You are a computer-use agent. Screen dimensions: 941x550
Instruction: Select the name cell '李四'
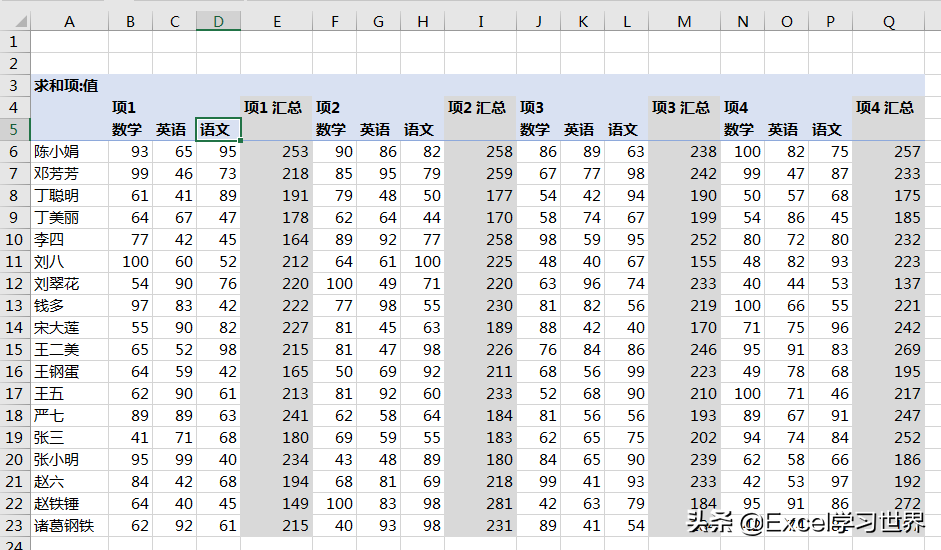click(x=70, y=240)
